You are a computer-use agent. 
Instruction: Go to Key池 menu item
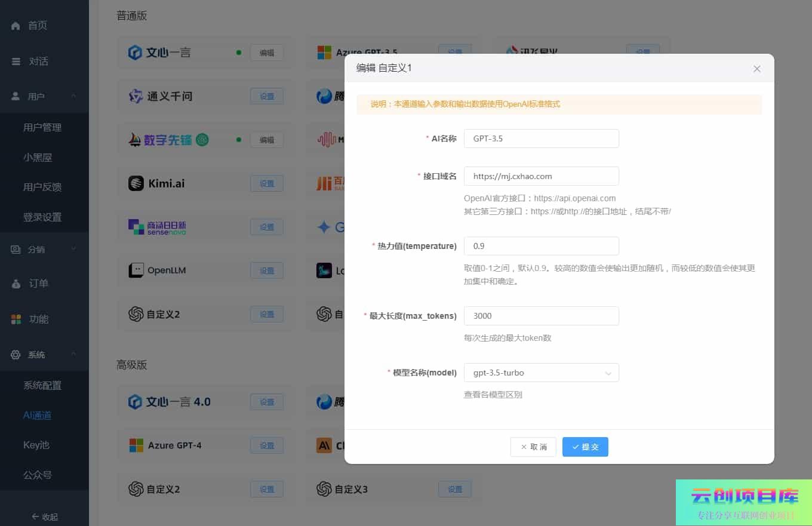coord(36,445)
